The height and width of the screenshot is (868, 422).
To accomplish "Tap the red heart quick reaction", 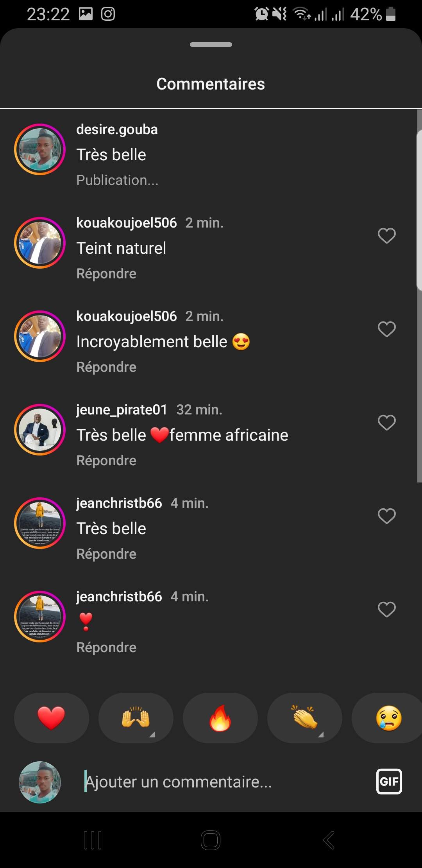I will [x=51, y=718].
